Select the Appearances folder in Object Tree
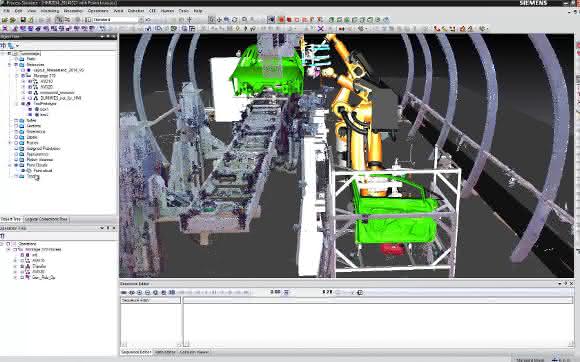The image size is (580, 362). (37, 154)
